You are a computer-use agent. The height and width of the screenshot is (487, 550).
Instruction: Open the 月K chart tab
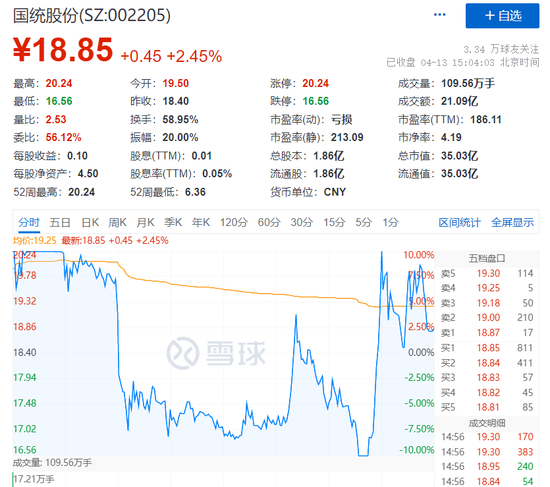pos(145,222)
